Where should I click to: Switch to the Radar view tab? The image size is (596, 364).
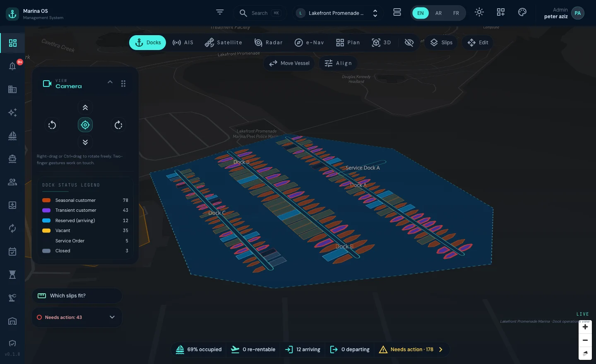[269, 43]
